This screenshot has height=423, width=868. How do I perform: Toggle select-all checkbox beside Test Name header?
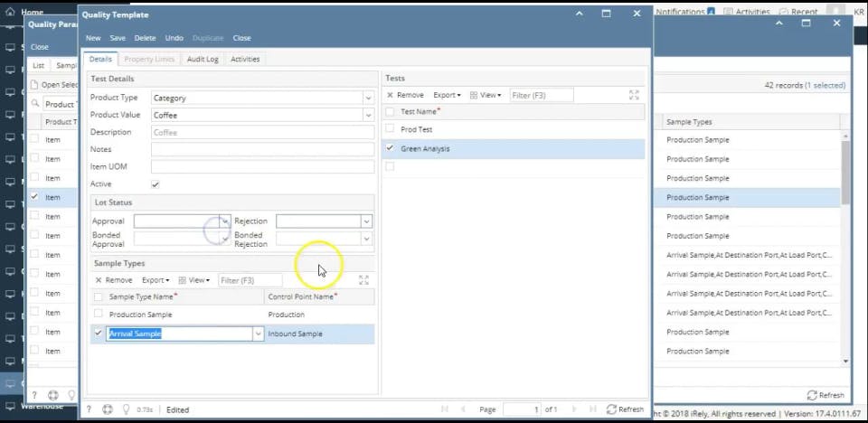390,112
